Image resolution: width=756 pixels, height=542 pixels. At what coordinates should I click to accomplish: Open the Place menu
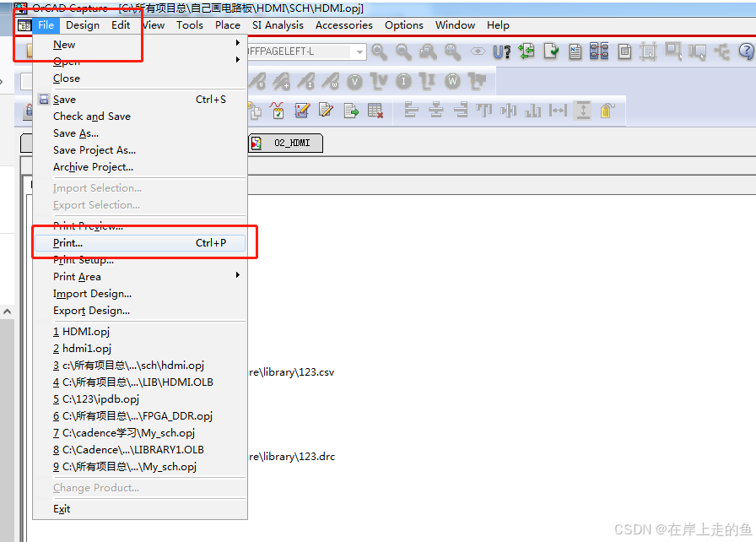pyautogui.click(x=228, y=25)
